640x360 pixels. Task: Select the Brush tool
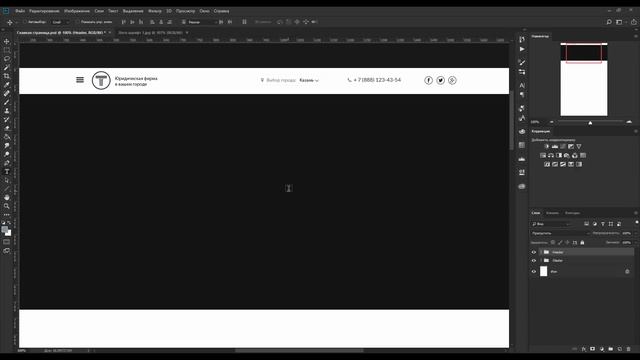point(7,102)
